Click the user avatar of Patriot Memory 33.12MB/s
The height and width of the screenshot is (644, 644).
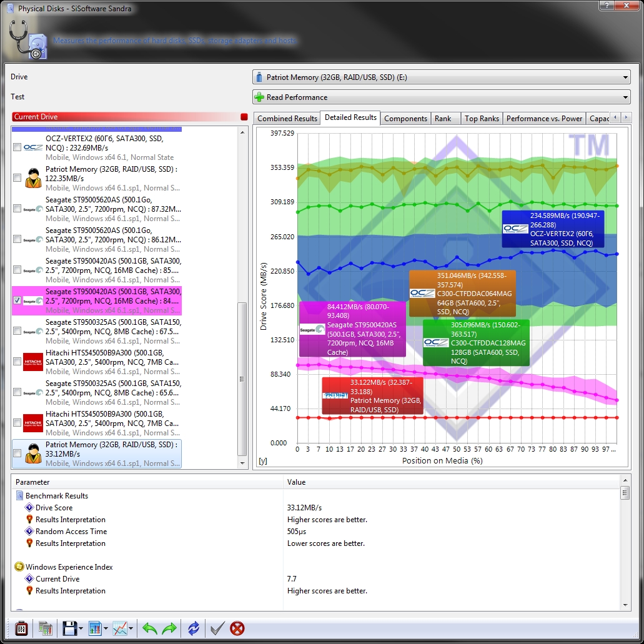pyautogui.click(x=33, y=453)
